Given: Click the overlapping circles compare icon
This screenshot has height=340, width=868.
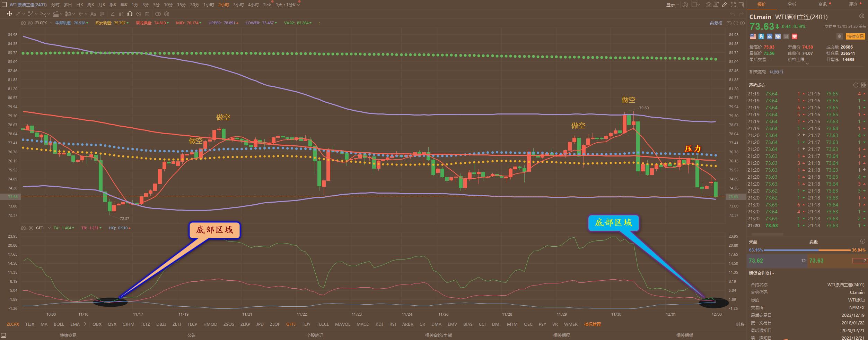Looking at the screenshot, I should coord(158,14).
